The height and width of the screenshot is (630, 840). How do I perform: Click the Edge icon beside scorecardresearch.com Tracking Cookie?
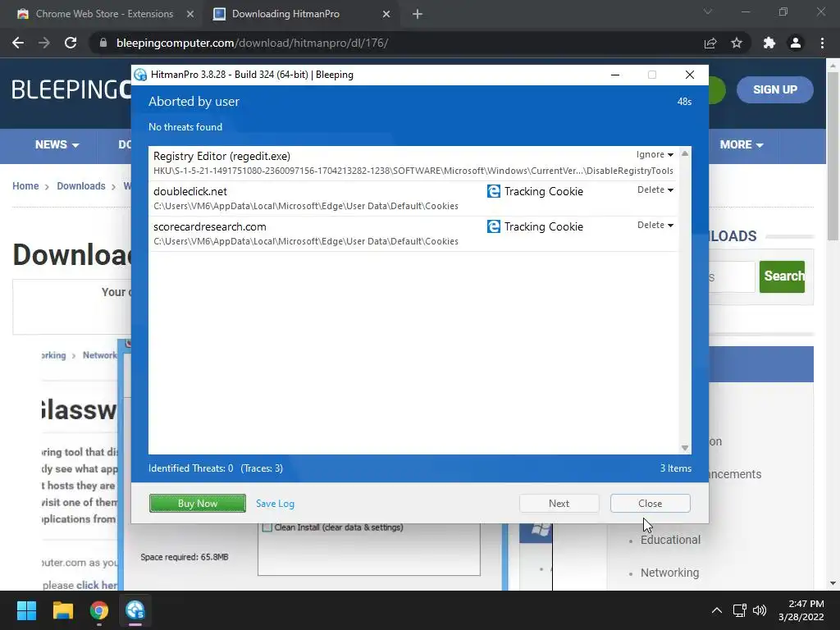point(493,226)
